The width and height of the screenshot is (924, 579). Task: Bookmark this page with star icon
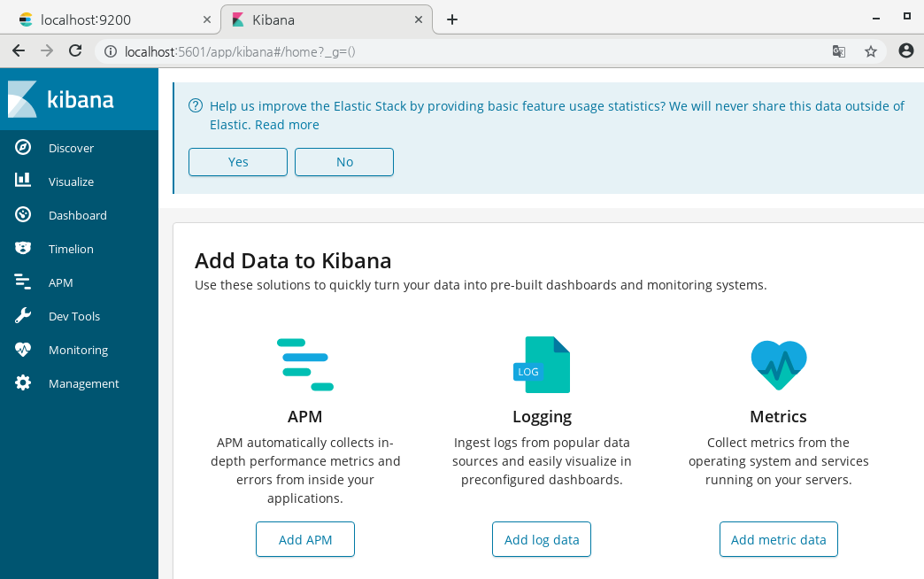(x=871, y=51)
